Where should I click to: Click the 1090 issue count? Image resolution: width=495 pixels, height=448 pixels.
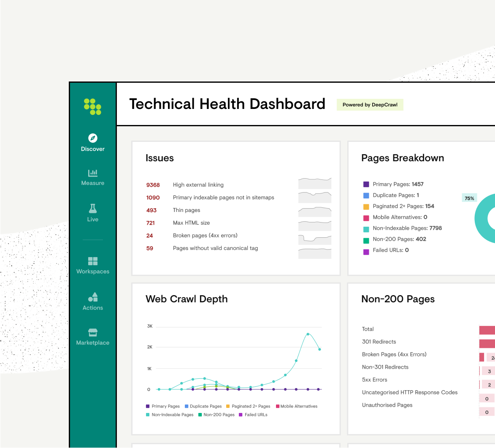point(153,198)
